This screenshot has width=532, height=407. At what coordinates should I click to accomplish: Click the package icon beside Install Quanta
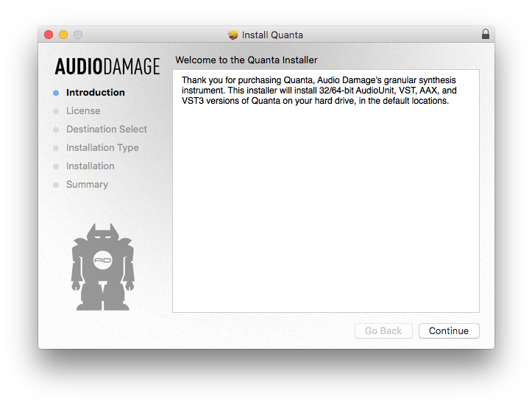point(233,35)
